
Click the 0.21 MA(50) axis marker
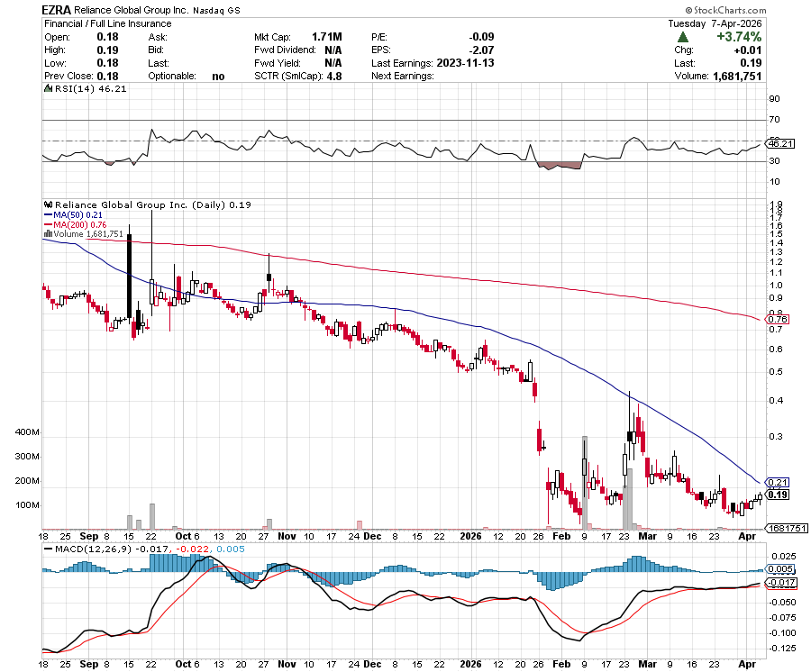(x=777, y=482)
